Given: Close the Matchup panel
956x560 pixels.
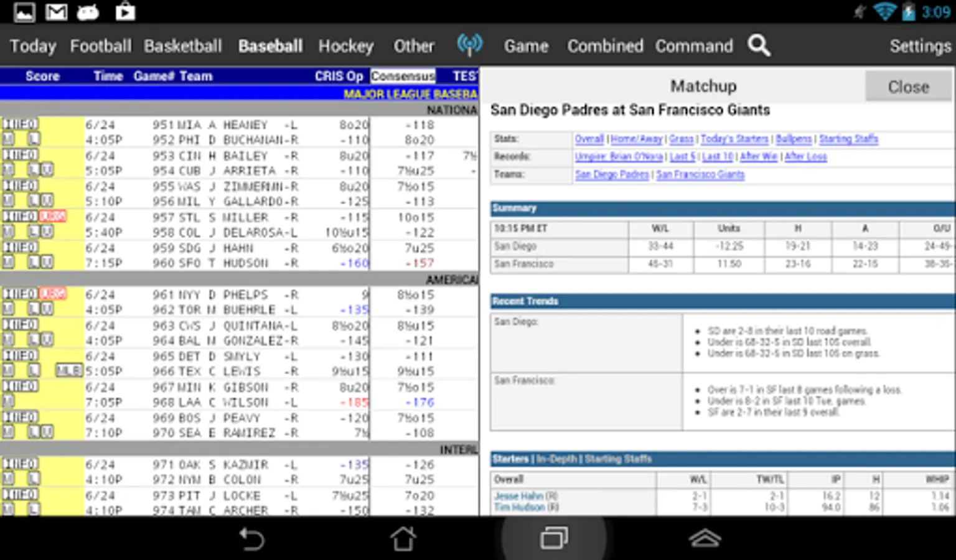Looking at the screenshot, I should tap(908, 86).
